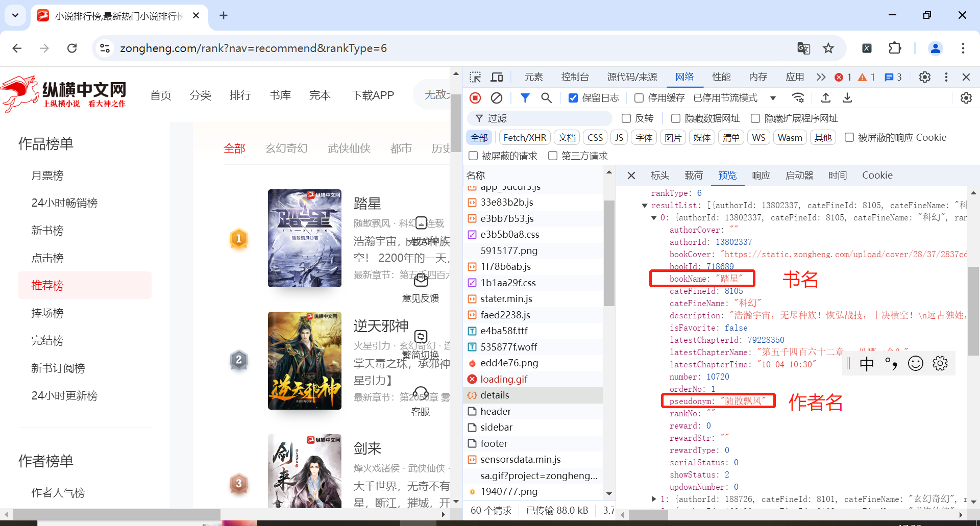Click the 过滤 filter input field
The width and height of the screenshot is (980, 526).
540,118
